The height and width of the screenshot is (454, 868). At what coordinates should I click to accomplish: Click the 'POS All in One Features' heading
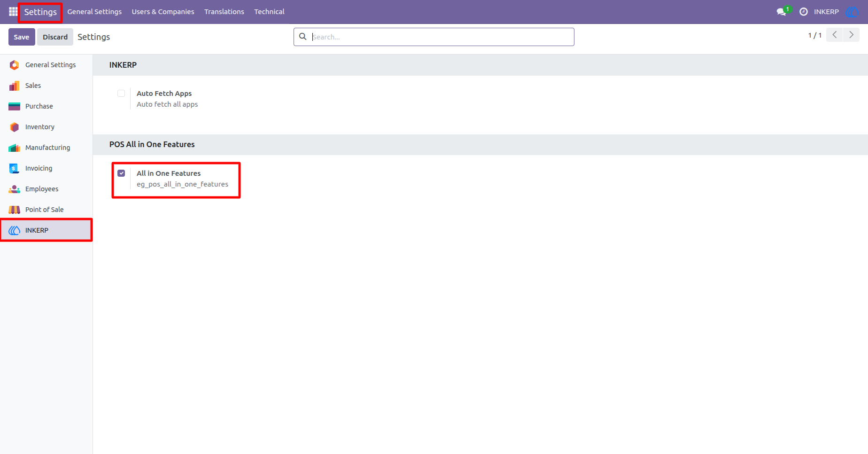point(152,144)
